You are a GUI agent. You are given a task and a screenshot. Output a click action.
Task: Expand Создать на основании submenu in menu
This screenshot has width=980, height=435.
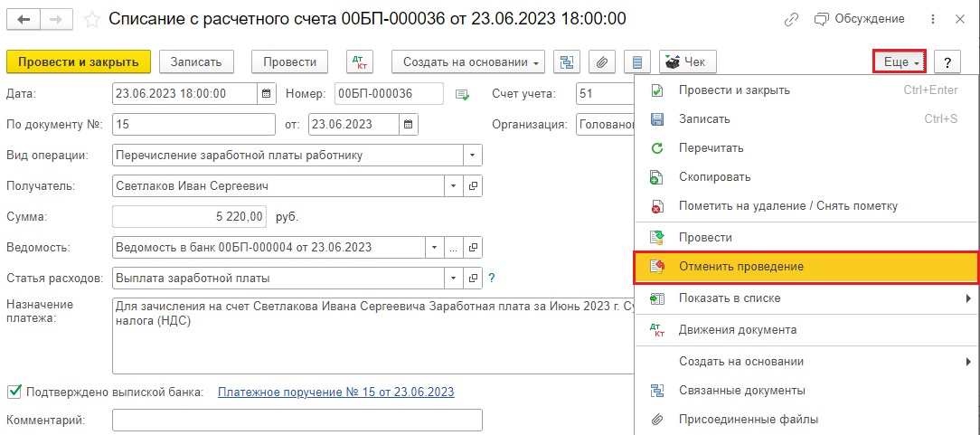coord(807,361)
